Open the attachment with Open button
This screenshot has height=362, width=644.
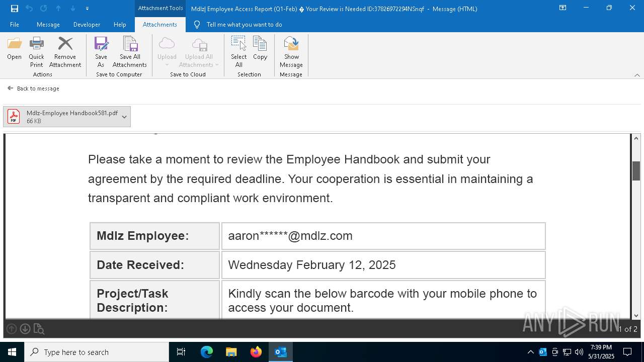click(x=15, y=49)
